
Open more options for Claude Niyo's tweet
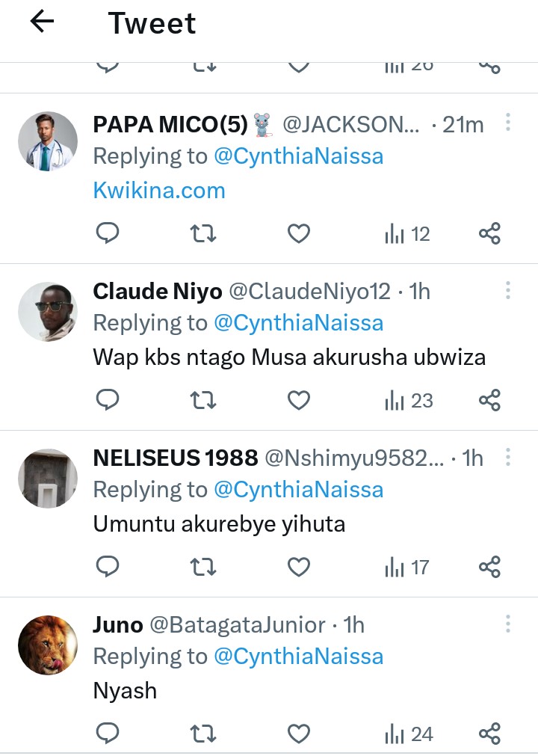click(507, 290)
